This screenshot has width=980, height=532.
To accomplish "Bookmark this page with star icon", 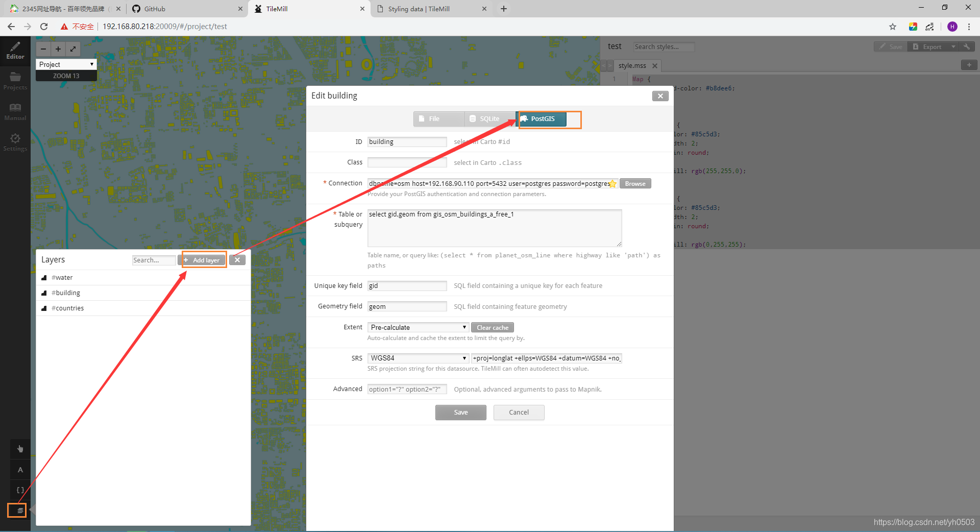I will click(x=893, y=27).
